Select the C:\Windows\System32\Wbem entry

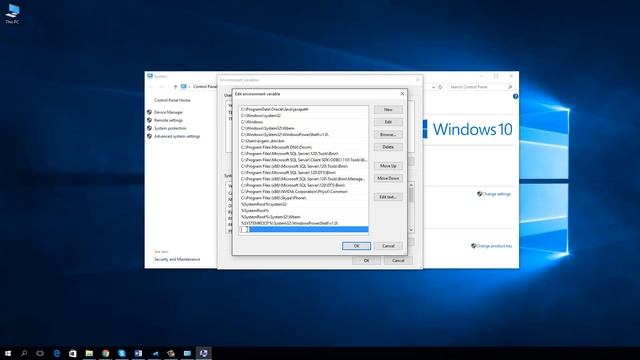[304, 128]
